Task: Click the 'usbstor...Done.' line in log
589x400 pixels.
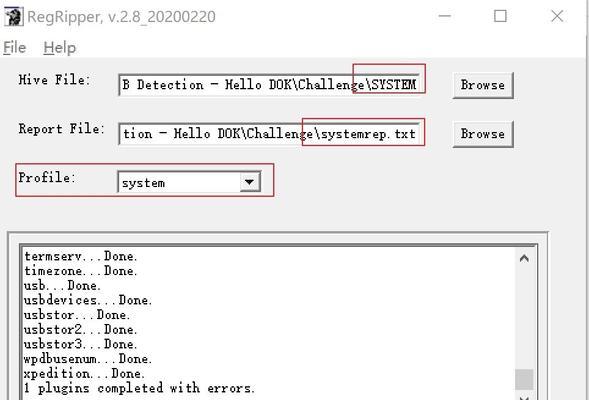Action: 77,315
